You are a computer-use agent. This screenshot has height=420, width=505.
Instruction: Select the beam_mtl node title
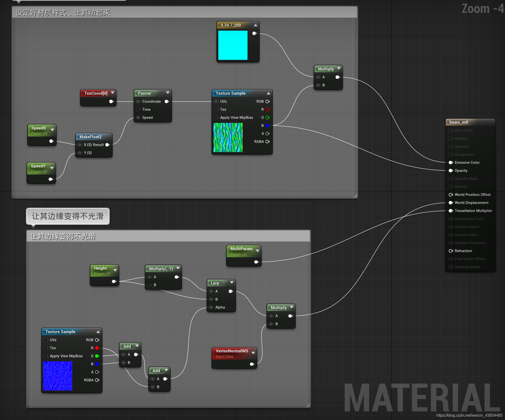pos(459,122)
